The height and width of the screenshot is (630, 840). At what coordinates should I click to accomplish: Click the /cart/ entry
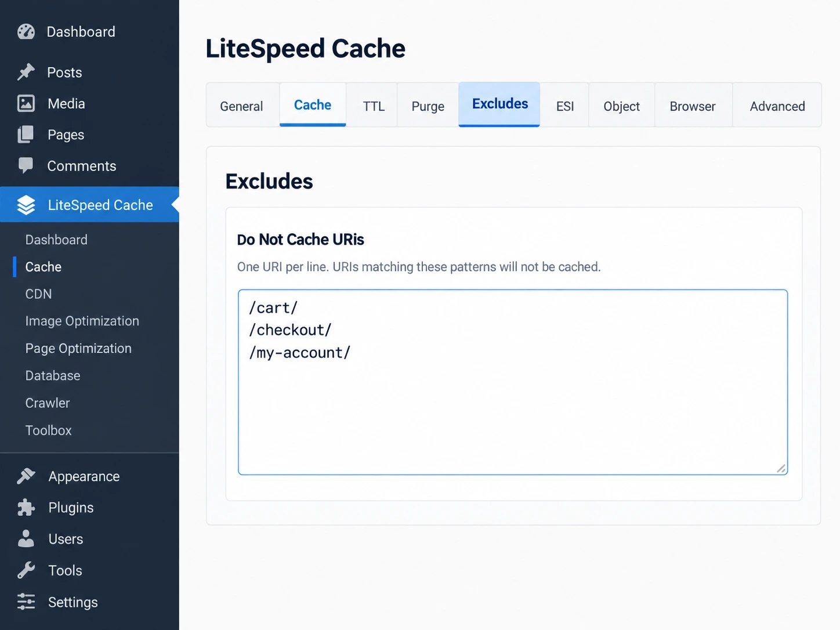273,307
